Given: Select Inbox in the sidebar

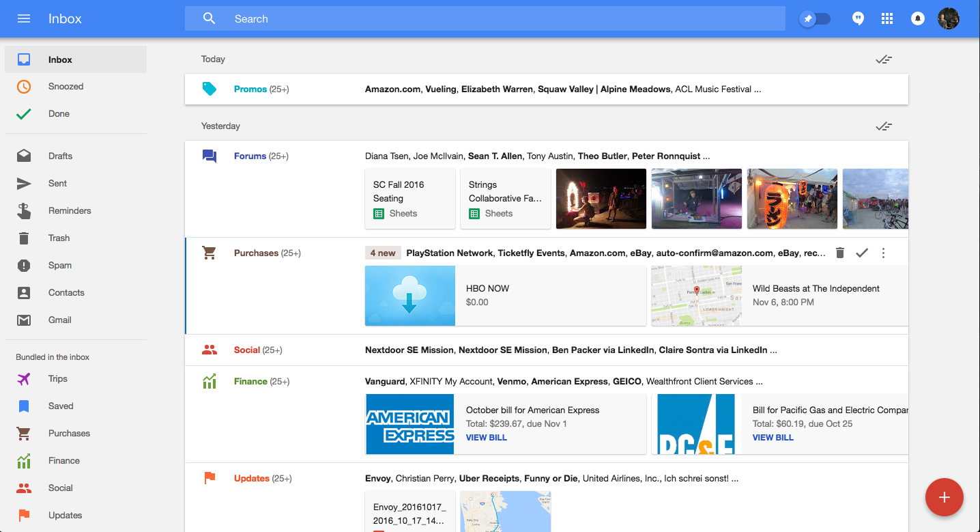Looking at the screenshot, I should [76, 59].
